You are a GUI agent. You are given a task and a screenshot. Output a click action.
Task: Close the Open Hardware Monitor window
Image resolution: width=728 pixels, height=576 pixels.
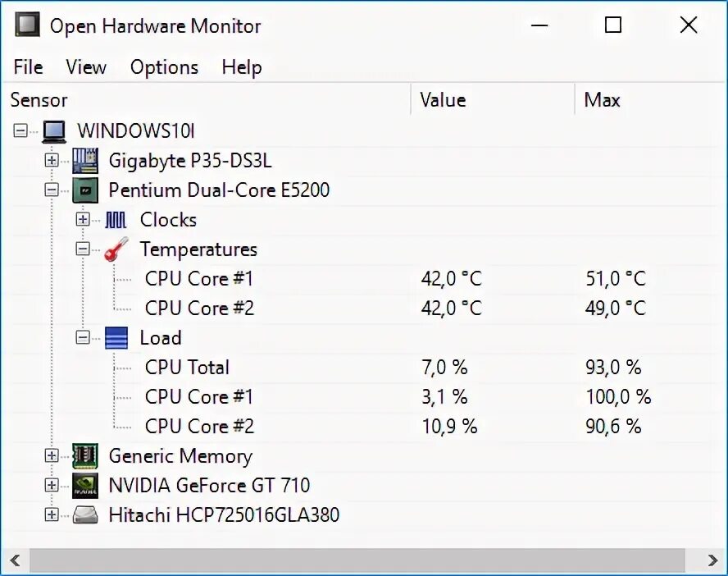click(x=688, y=25)
